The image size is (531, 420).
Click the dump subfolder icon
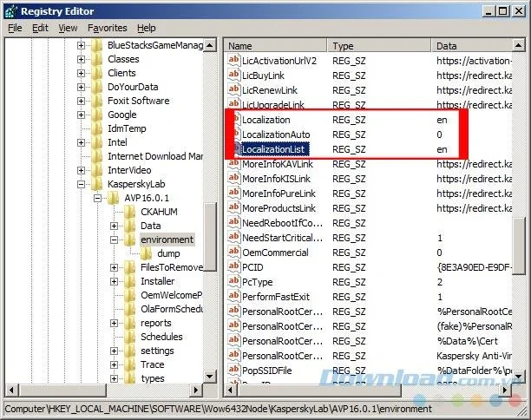click(147, 253)
